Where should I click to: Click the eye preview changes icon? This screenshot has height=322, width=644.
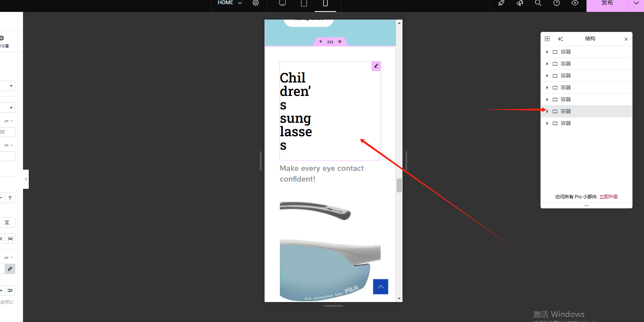point(575,3)
